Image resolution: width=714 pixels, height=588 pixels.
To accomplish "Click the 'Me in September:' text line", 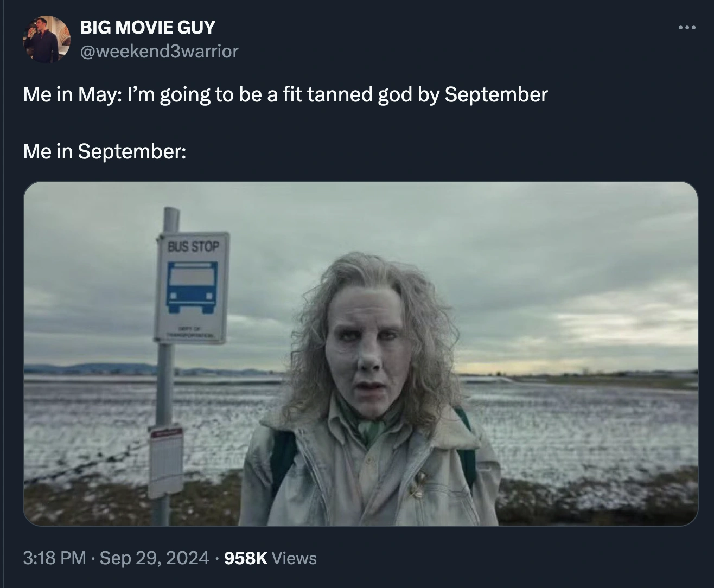I will click(x=105, y=151).
